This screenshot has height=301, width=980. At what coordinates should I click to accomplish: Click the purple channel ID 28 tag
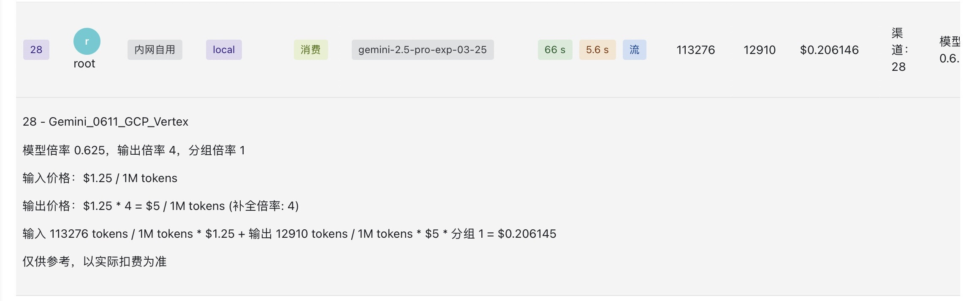[36, 50]
